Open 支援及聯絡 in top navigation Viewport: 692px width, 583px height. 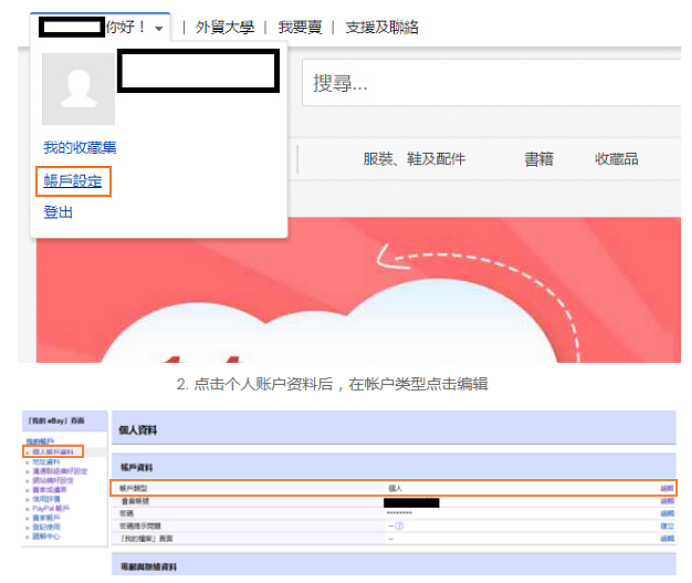[381, 28]
